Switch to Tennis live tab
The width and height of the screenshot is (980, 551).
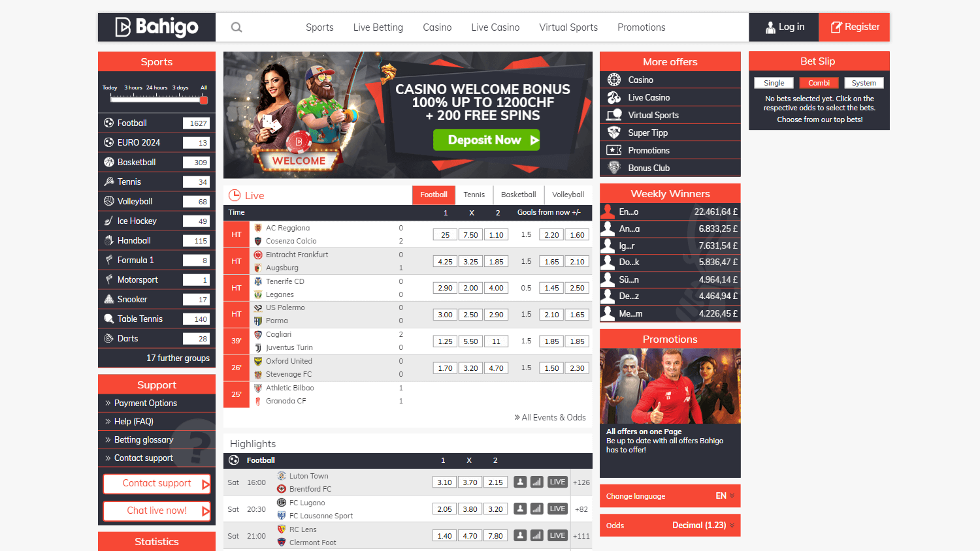pos(474,195)
